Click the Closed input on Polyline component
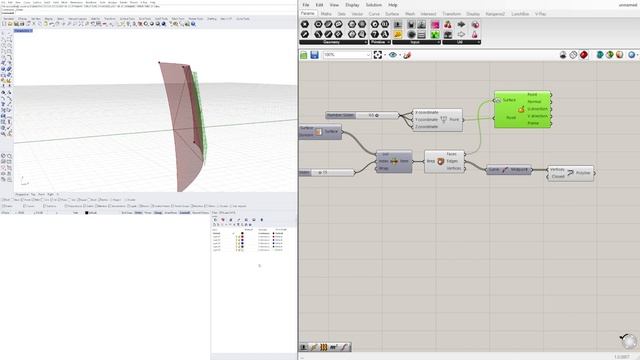The height and width of the screenshot is (360, 640). pos(558,177)
